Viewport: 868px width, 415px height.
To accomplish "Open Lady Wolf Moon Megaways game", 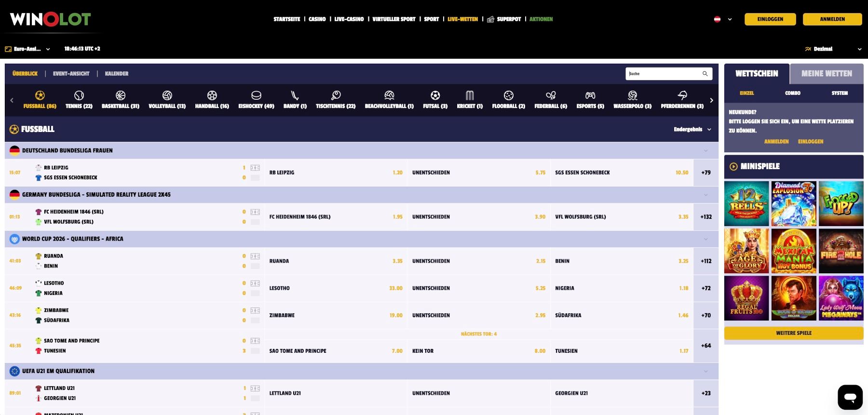I will click(x=841, y=298).
